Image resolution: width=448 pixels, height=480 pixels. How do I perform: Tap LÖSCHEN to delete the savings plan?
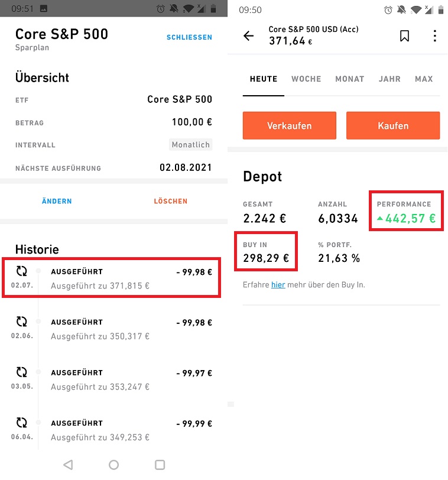coord(170,201)
